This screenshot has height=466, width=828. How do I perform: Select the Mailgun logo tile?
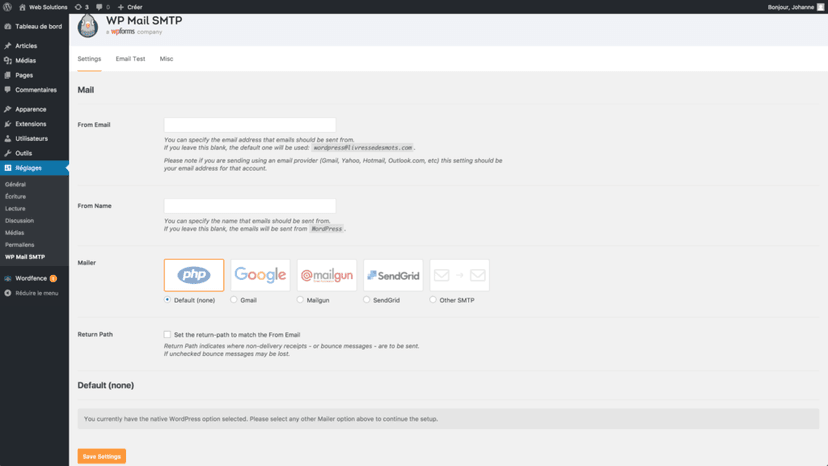coord(327,275)
